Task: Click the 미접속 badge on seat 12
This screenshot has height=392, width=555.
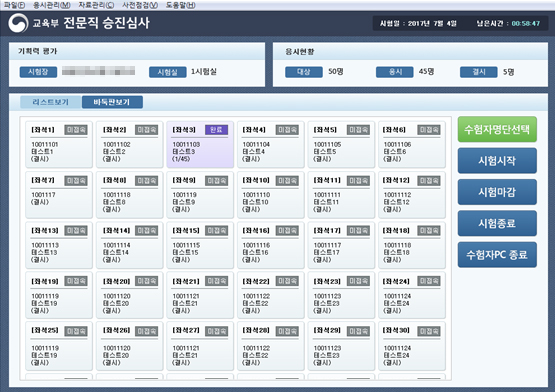Action: (429, 181)
